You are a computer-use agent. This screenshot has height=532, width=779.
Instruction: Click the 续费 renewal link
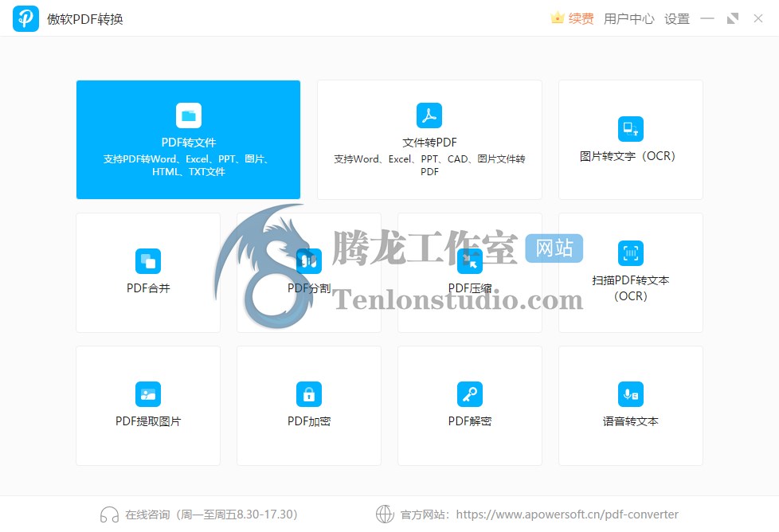(581, 19)
